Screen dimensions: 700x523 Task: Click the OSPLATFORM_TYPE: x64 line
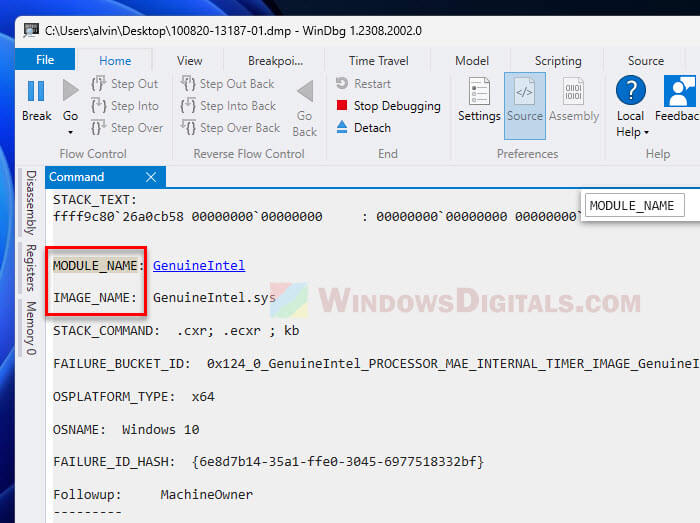pos(133,397)
